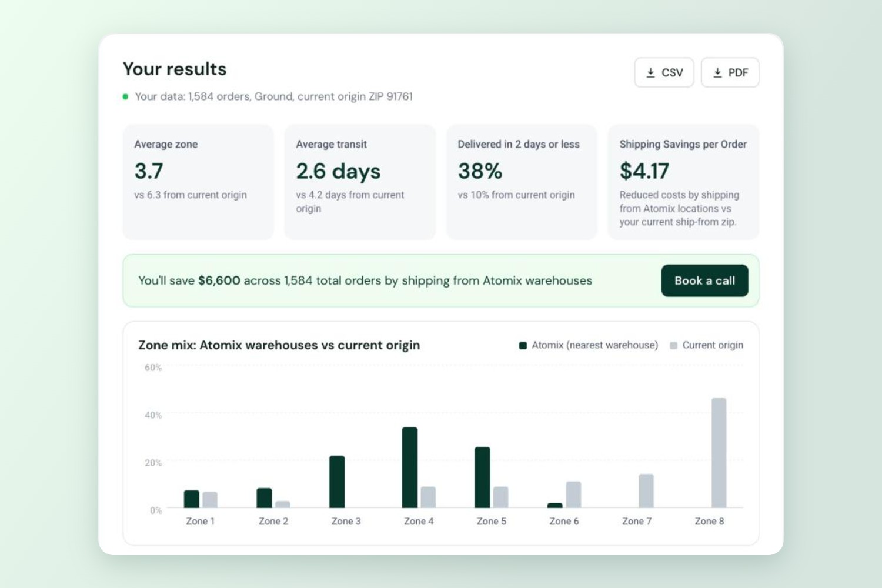This screenshot has height=588, width=882.
Task: Click the "Zone 8" axis label
Action: (709, 521)
